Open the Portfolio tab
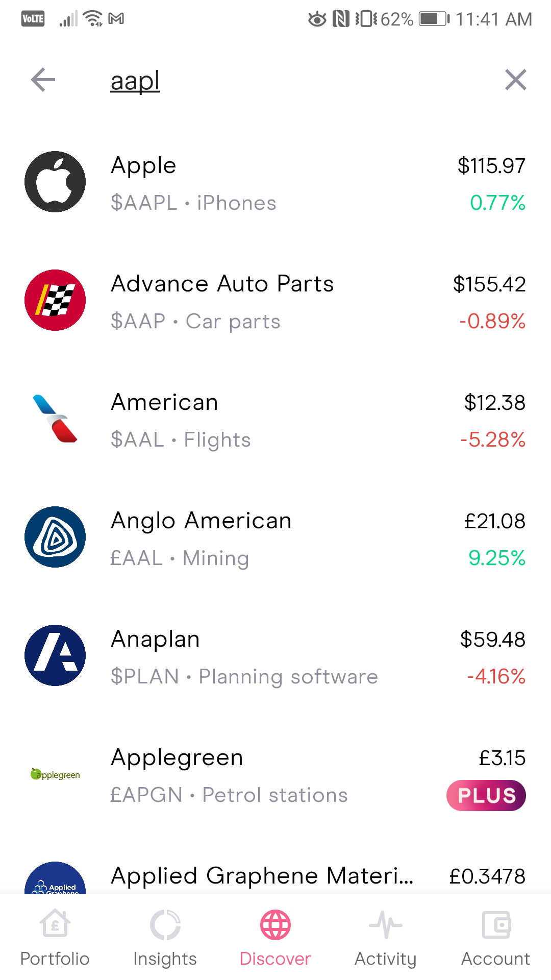 [55, 938]
